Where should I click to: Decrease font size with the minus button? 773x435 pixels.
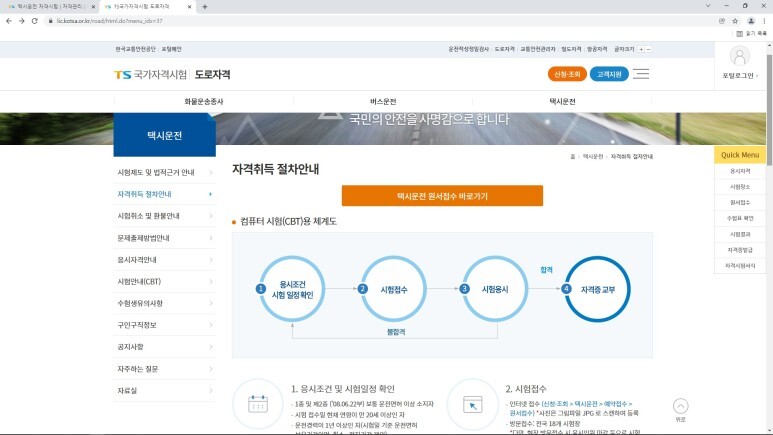click(648, 49)
